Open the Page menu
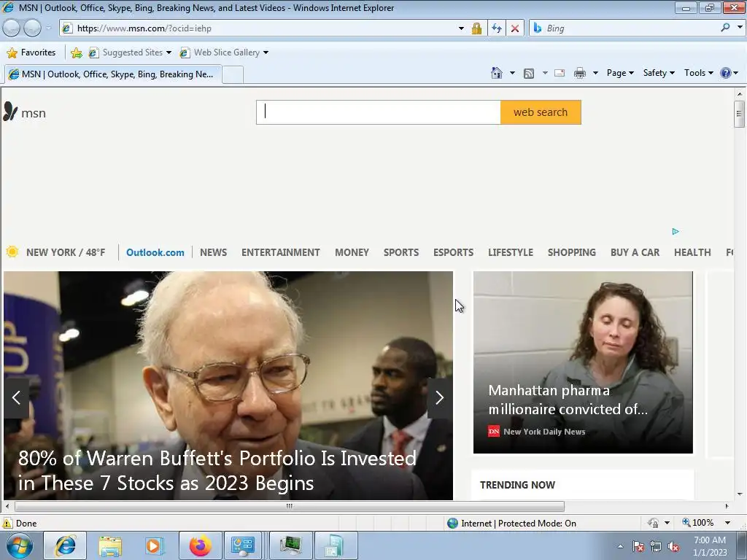Image resolution: width=747 pixels, height=560 pixels. (620, 73)
